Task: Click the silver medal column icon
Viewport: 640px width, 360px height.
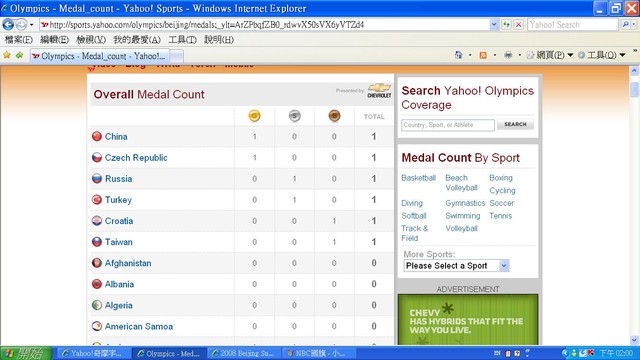Action: (x=294, y=116)
